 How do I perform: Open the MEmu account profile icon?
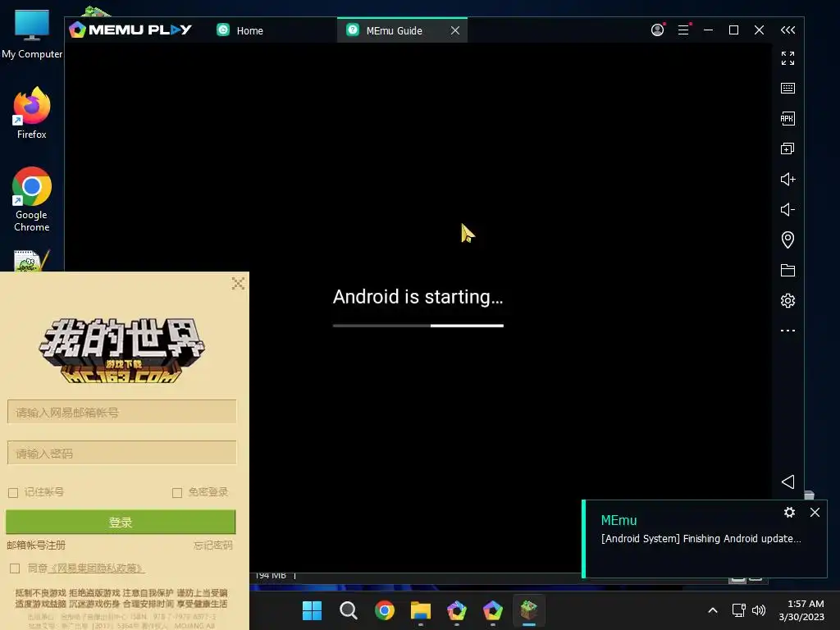(657, 30)
